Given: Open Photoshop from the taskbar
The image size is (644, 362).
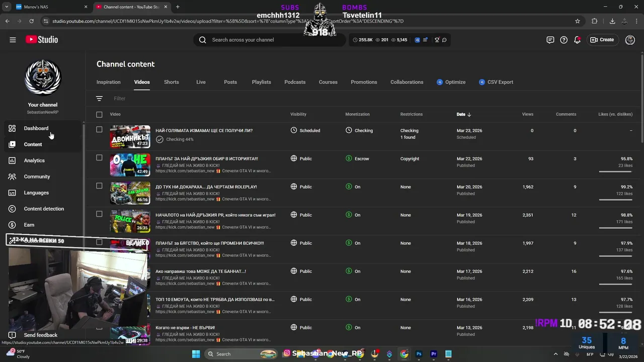Looking at the screenshot, I should click(x=419, y=354).
